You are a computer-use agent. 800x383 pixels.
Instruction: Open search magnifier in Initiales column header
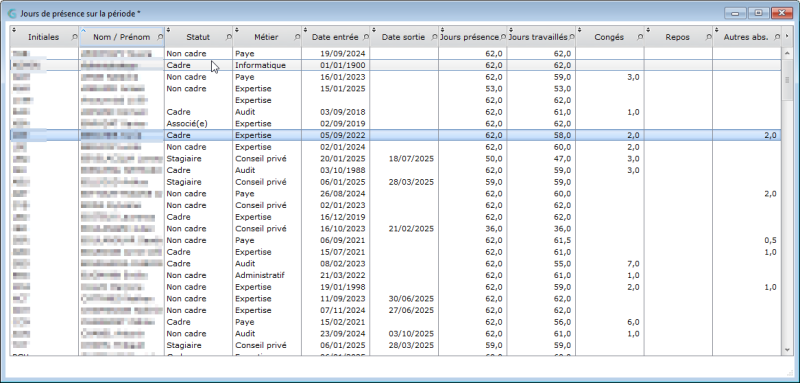point(75,37)
